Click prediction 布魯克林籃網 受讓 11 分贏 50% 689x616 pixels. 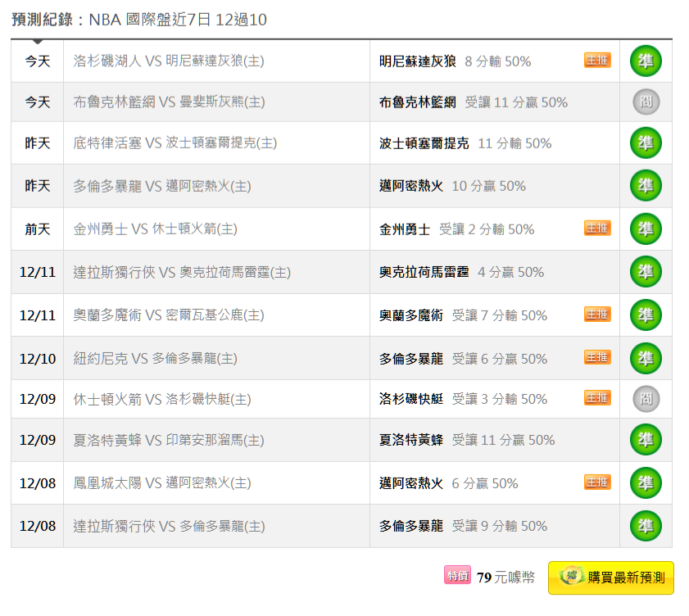tap(474, 102)
